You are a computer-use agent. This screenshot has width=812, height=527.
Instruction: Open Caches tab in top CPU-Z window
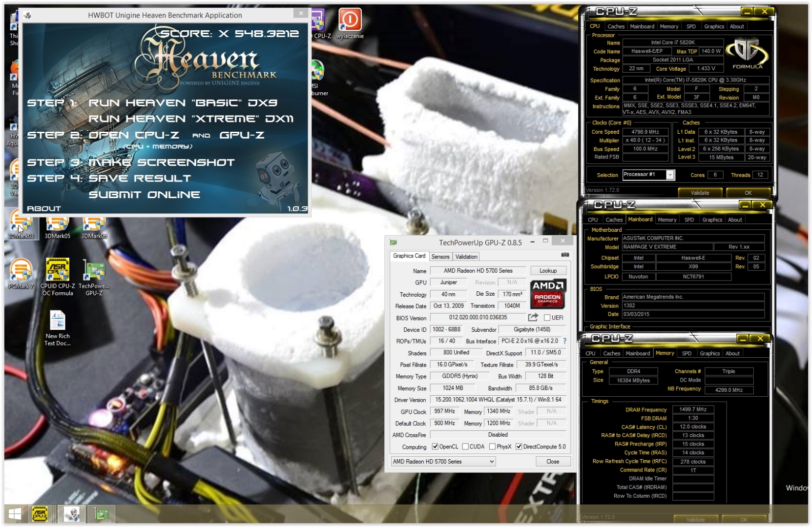click(x=616, y=26)
